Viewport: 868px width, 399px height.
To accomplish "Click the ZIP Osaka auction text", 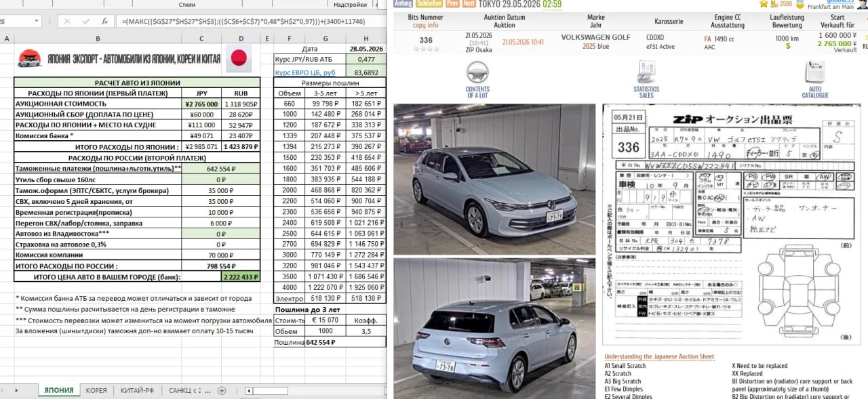I will 479,50.
